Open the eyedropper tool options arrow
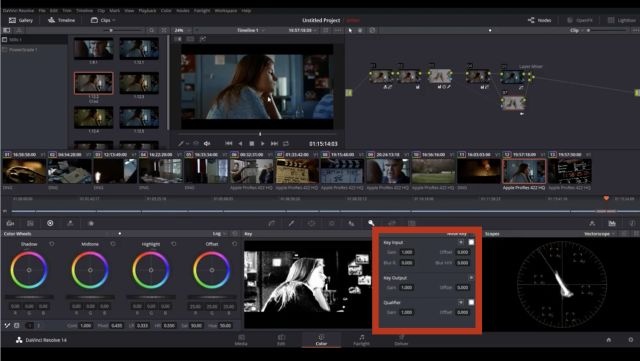This screenshot has width=640, height=361. point(187,144)
